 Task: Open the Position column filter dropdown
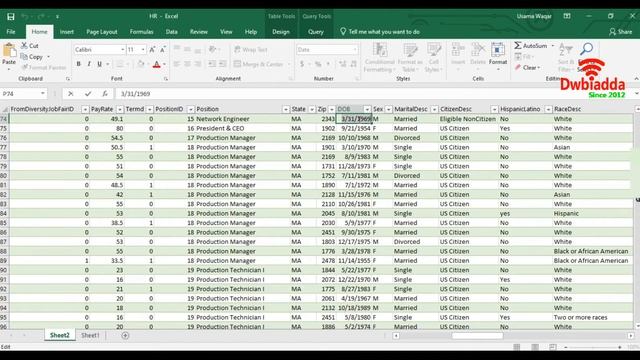[x=285, y=109]
